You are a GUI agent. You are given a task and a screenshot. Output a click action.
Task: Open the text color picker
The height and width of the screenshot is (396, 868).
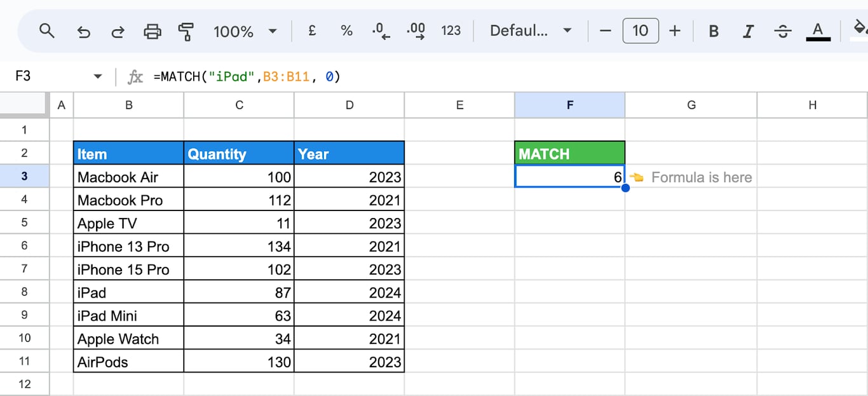[818, 31]
